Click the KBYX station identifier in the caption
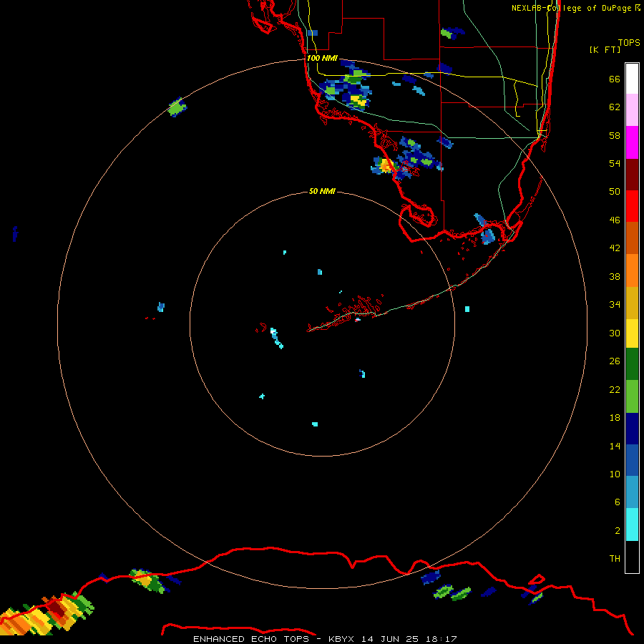Screen dimensions: 644x644 tap(342, 639)
